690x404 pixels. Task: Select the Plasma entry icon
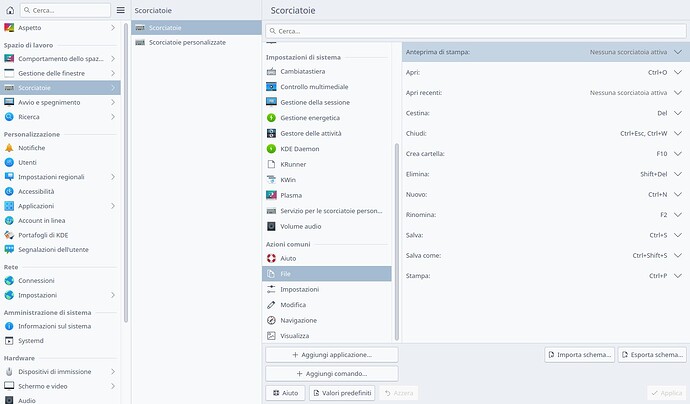pyautogui.click(x=272, y=195)
